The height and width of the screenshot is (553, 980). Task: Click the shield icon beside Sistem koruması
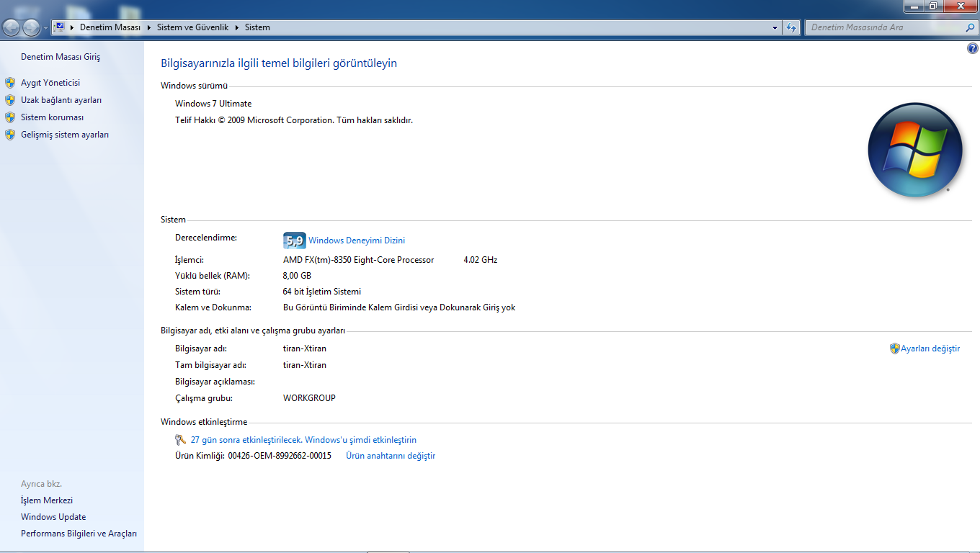tap(10, 117)
